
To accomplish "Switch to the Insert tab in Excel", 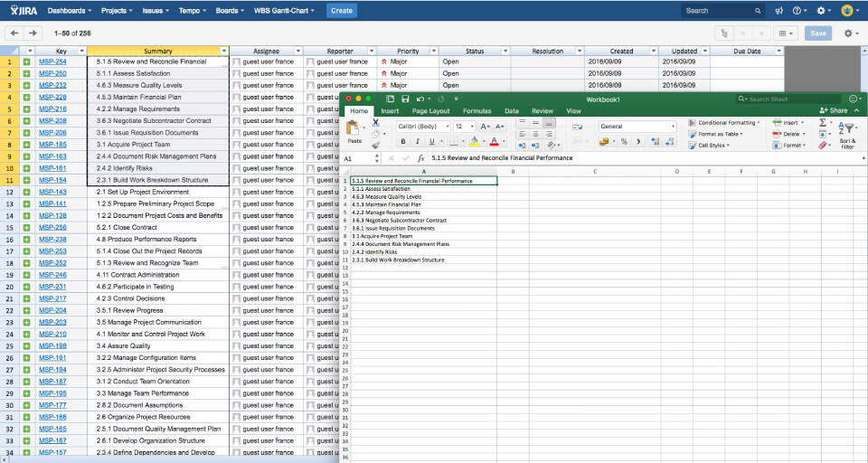I will click(390, 111).
